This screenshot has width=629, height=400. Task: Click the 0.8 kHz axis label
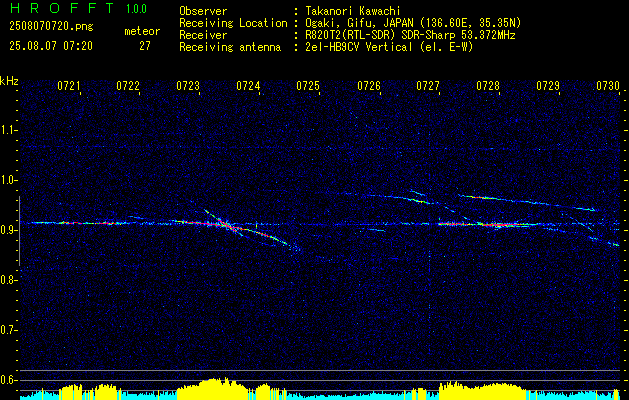click(x=8, y=280)
